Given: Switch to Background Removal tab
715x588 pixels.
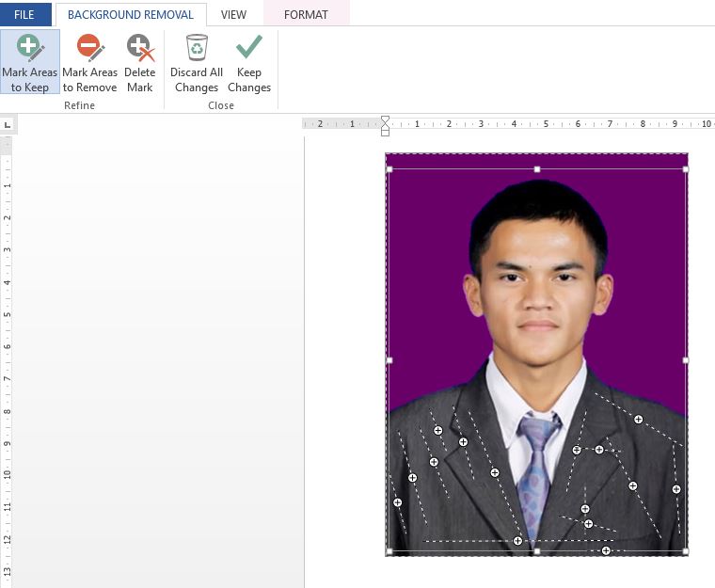Looking at the screenshot, I should click(x=131, y=15).
